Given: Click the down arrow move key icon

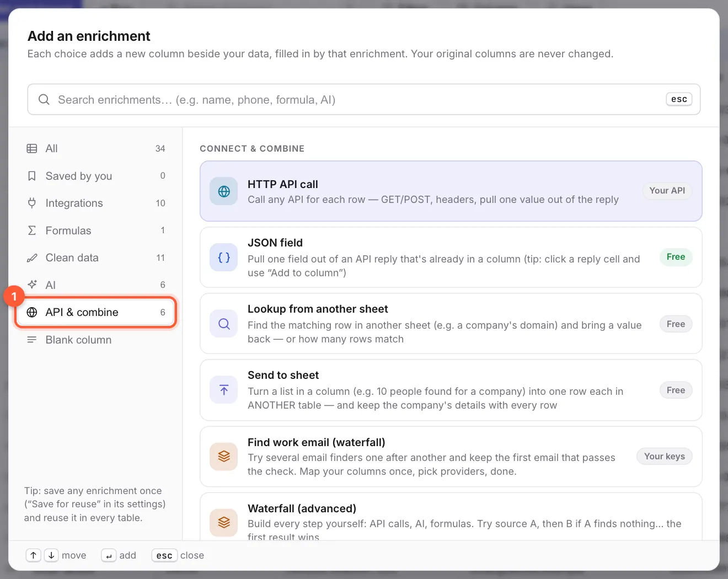Looking at the screenshot, I should (x=51, y=555).
